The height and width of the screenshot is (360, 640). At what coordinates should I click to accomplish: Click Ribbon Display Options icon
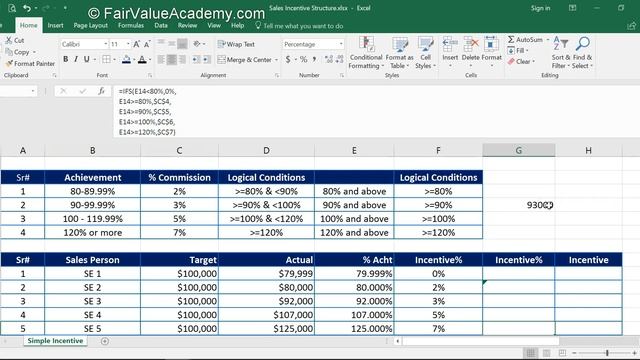pyautogui.click(x=573, y=8)
